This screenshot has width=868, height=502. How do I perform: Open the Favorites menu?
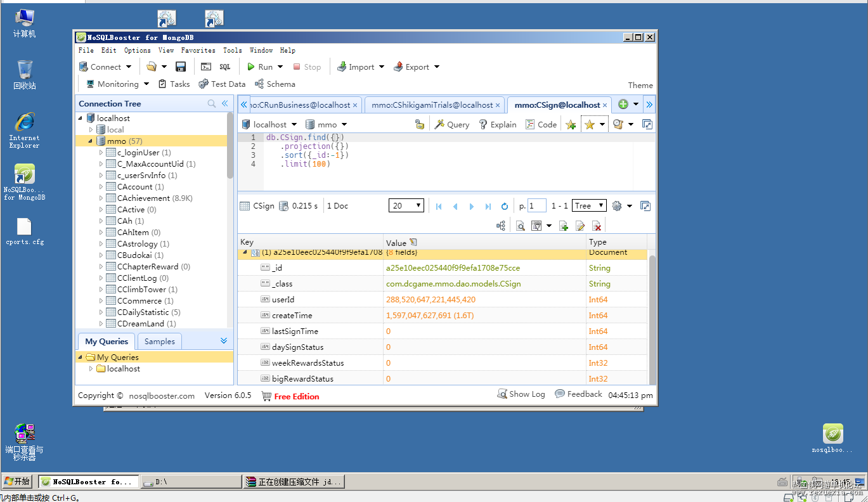click(198, 50)
